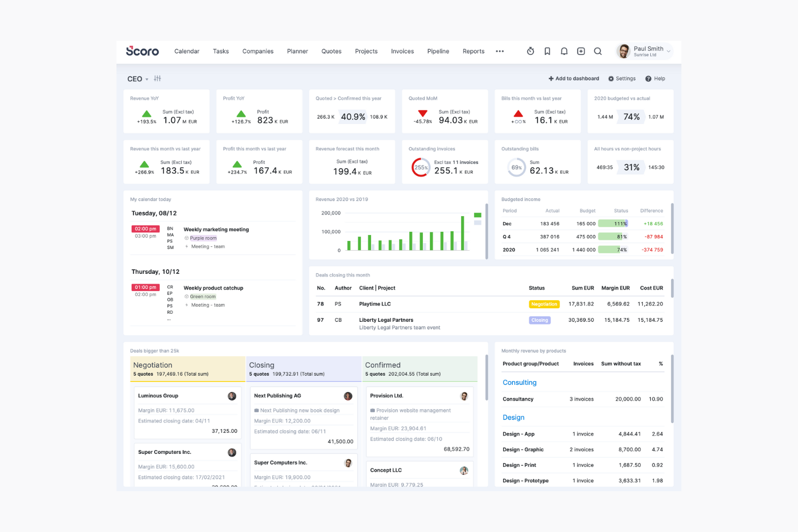Open the Weekly marketing meeting event
798x532 pixels.
point(216,230)
